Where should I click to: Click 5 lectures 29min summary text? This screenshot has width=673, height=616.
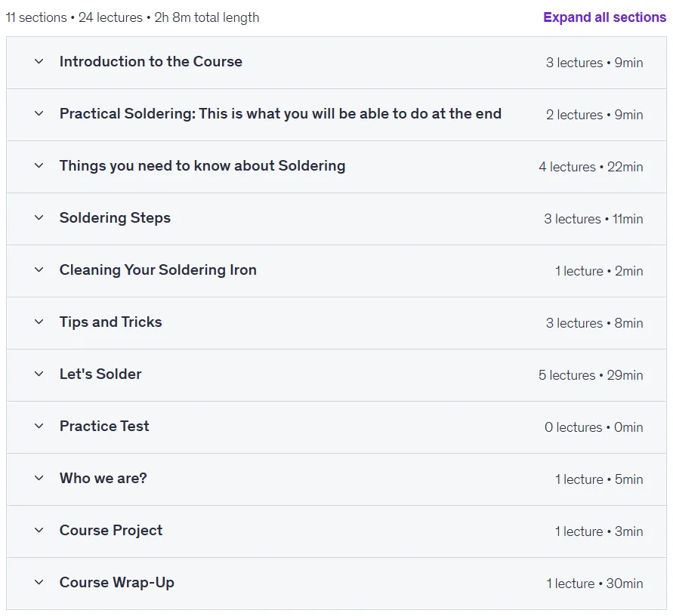591,375
